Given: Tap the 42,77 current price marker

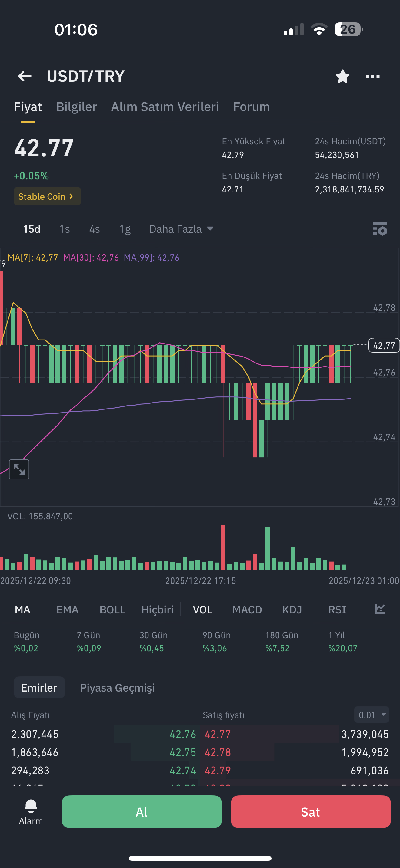Looking at the screenshot, I should (x=384, y=345).
